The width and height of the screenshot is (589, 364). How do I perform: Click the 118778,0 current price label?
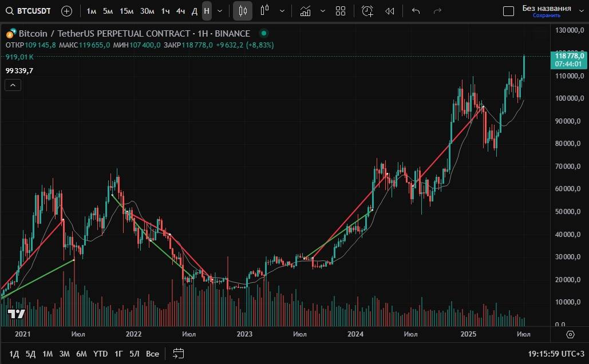570,56
